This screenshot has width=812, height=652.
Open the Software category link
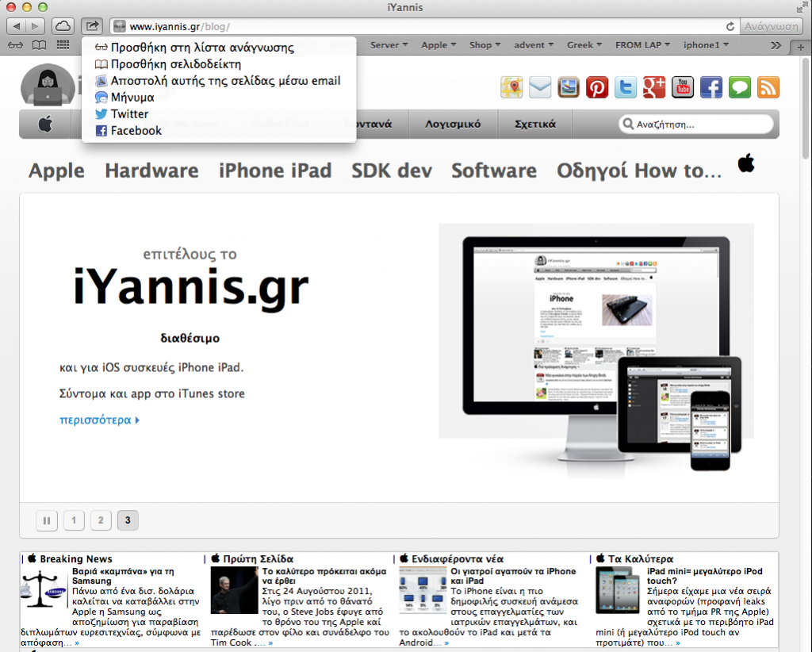click(x=494, y=171)
